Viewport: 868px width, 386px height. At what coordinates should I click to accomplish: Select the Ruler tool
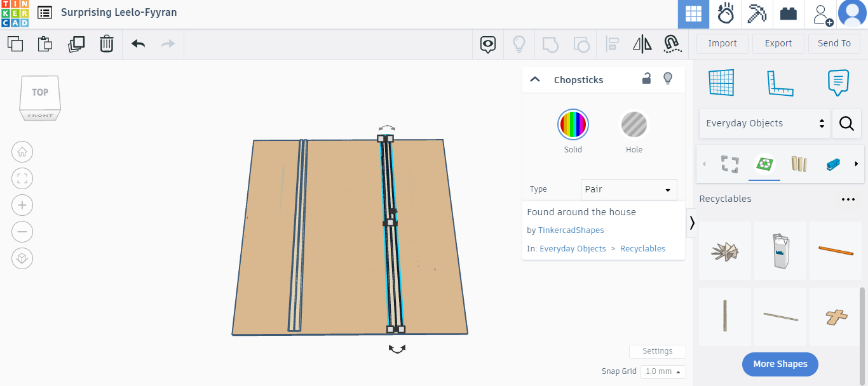780,83
